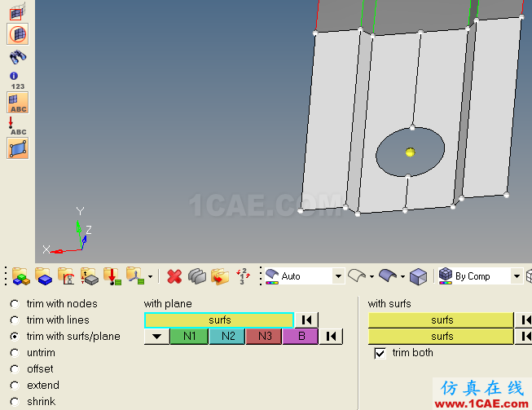Click the upper surfs selector under with surfs
This screenshot has height=410, width=532.
point(441,320)
